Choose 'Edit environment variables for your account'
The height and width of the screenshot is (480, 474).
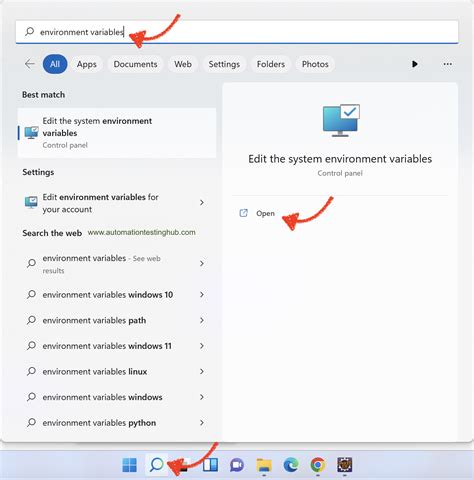117,203
